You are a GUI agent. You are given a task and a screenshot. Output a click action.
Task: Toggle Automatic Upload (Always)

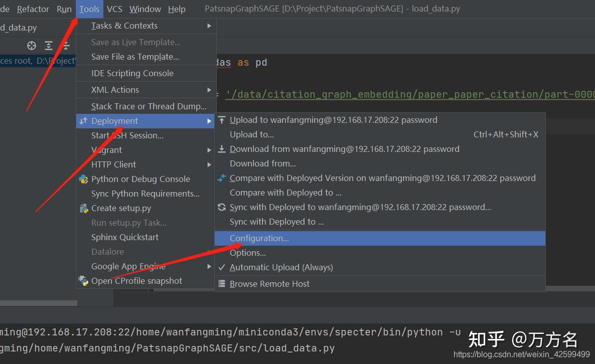[x=281, y=267]
